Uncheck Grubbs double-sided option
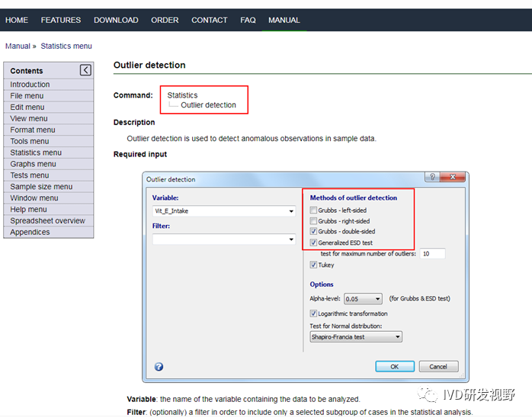The image size is (532, 418). pos(314,232)
